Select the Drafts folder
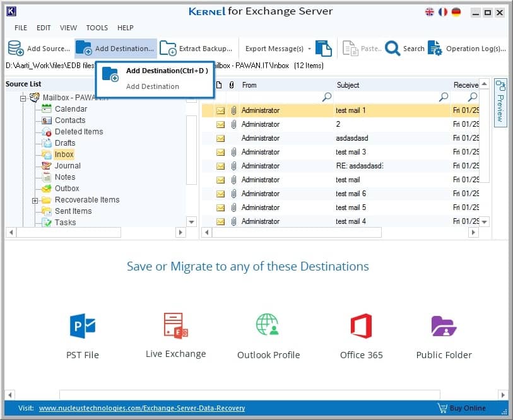Viewport: 513px width, 420px height. coord(65,143)
